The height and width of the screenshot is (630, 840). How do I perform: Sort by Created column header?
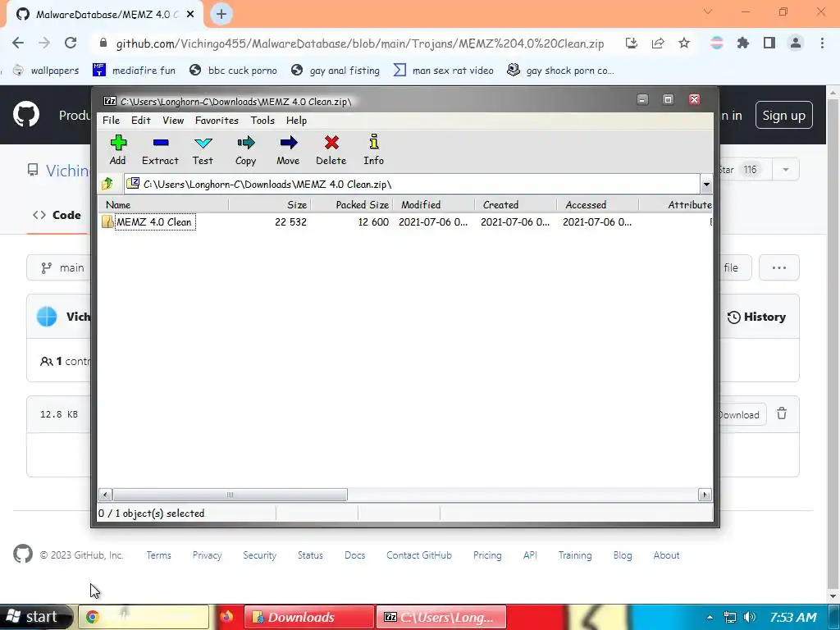coord(516,204)
